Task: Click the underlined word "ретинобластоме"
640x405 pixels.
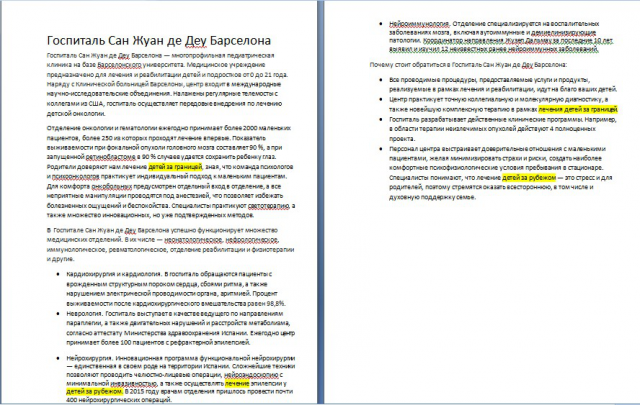Action: pyautogui.click(x=110, y=157)
